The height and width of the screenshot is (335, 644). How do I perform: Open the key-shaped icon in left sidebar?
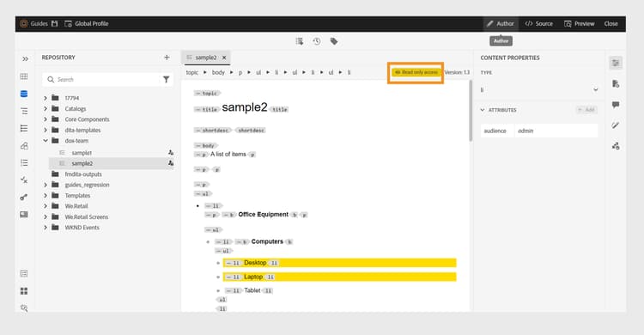24,197
